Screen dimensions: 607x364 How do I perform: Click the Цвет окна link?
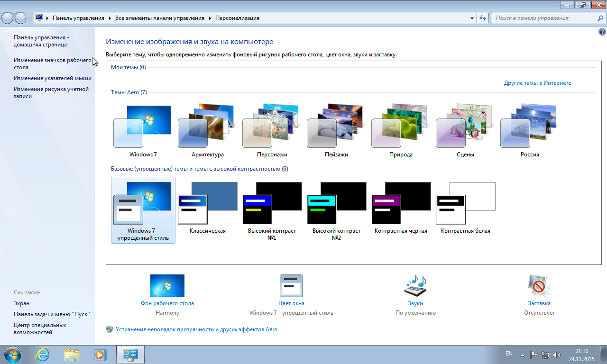[291, 303]
